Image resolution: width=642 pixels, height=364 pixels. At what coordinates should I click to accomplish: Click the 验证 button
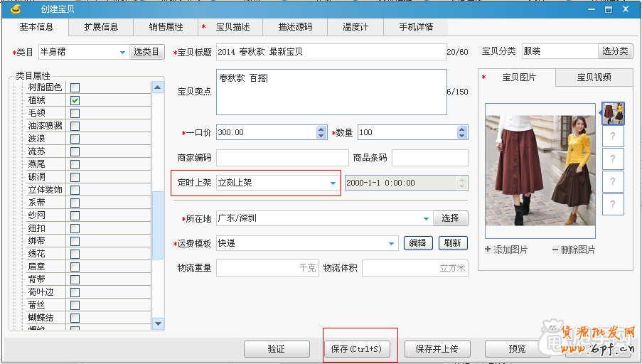point(277,349)
